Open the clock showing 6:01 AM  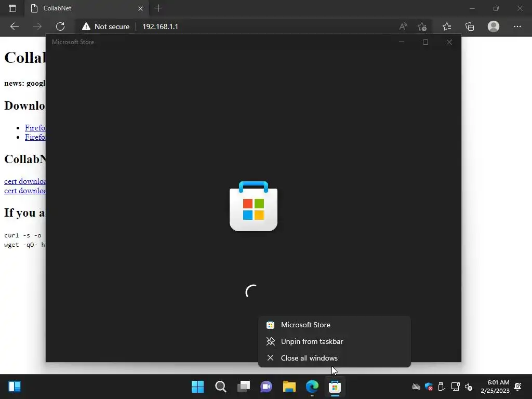(495, 387)
